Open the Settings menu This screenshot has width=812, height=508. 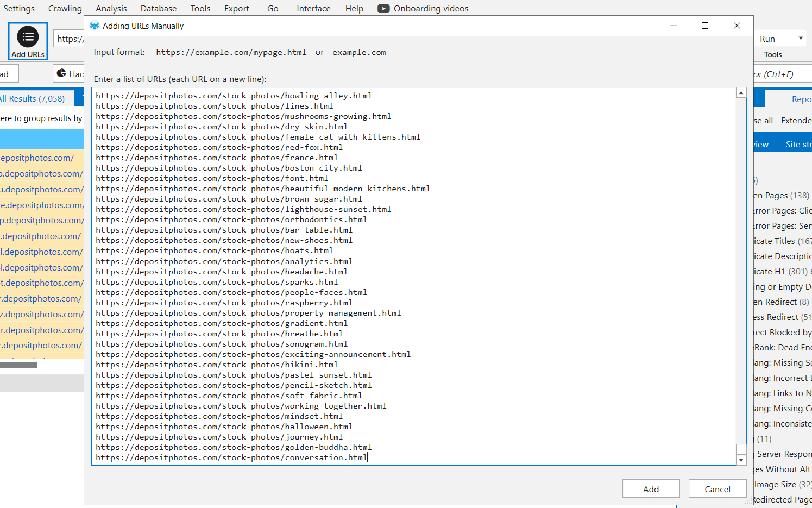19,8
